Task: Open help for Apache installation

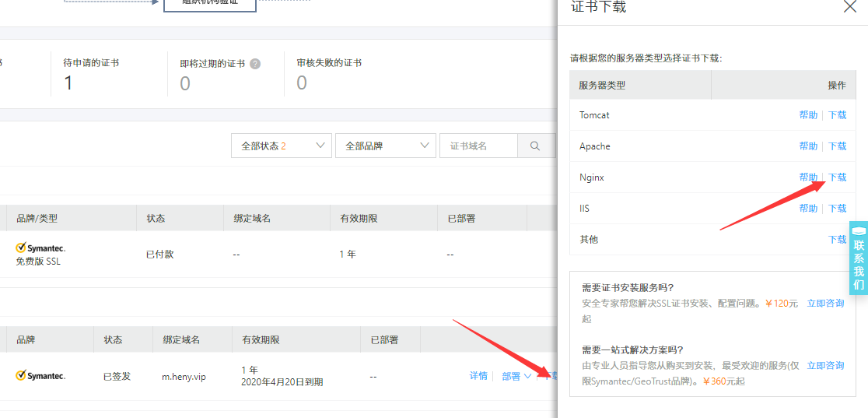Action: point(808,146)
